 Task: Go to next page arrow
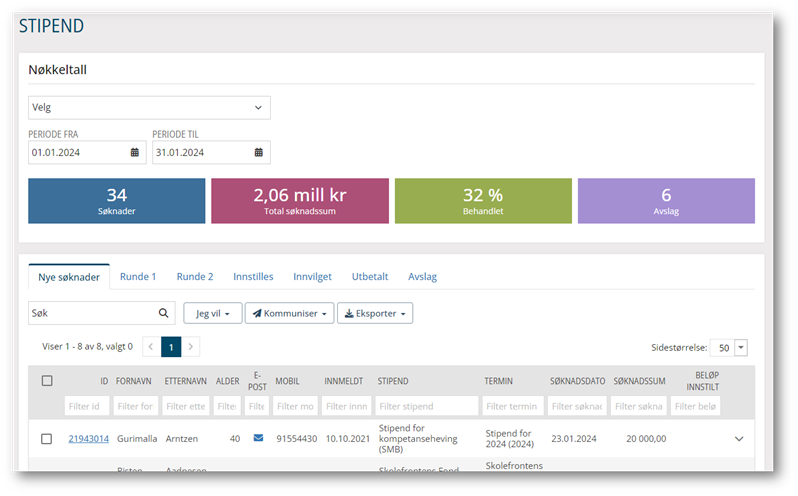(x=190, y=347)
